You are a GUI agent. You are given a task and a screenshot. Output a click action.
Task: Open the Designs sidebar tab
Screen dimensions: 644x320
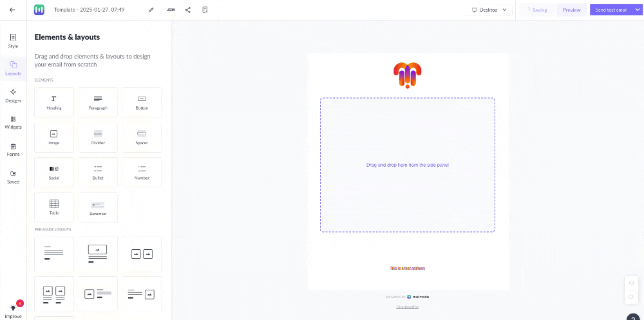pyautogui.click(x=13, y=96)
